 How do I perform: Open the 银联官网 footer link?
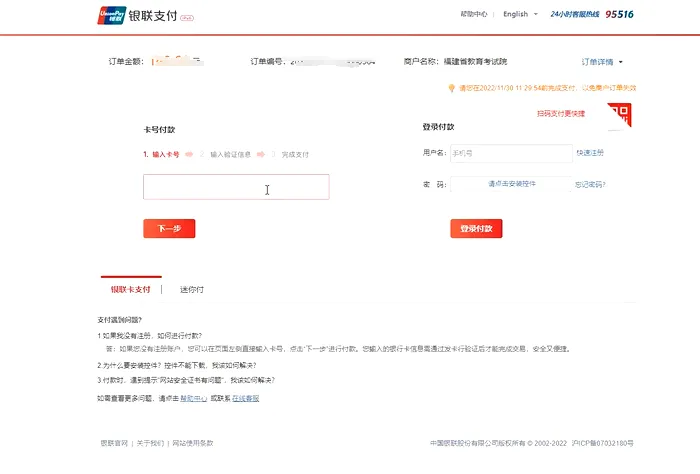(x=114, y=443)
